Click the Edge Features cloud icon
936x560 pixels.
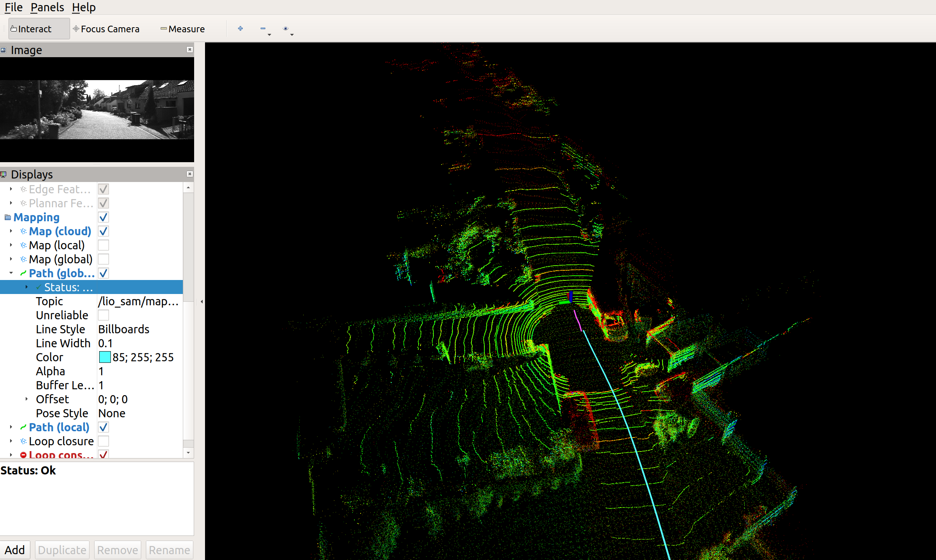[23, 189]
